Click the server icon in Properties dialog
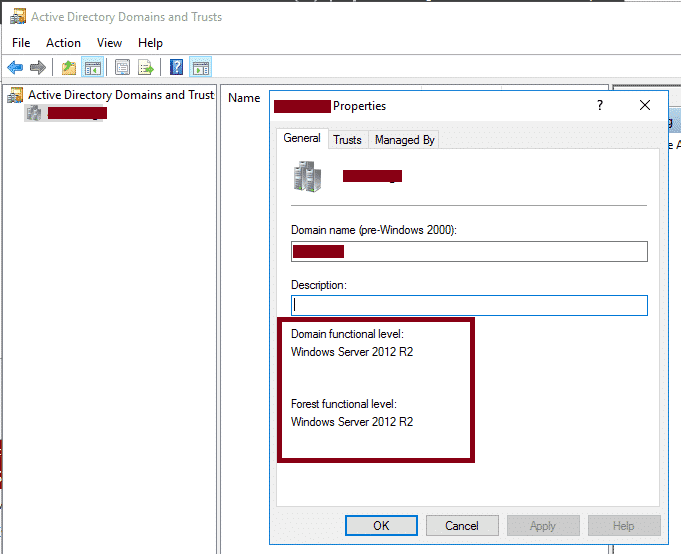The image size is (681, 554). coord(307,176)
